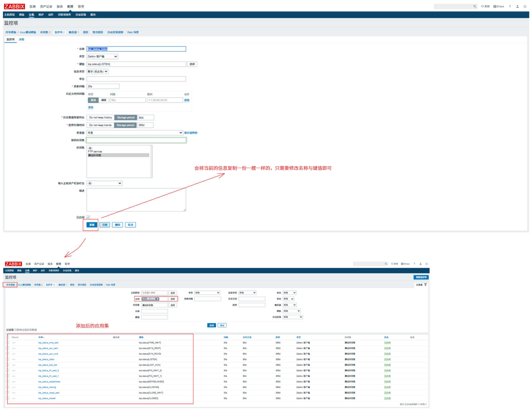Click the ZABBIX logo in the top screenshot
The image size is (532, 411).
tap(15, 7)
